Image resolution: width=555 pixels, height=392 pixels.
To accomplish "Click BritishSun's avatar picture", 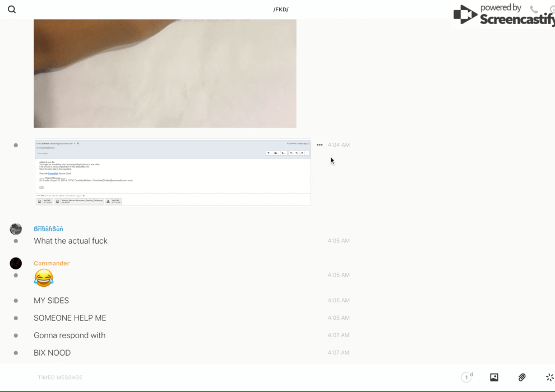I will click(x=16, y=228).
